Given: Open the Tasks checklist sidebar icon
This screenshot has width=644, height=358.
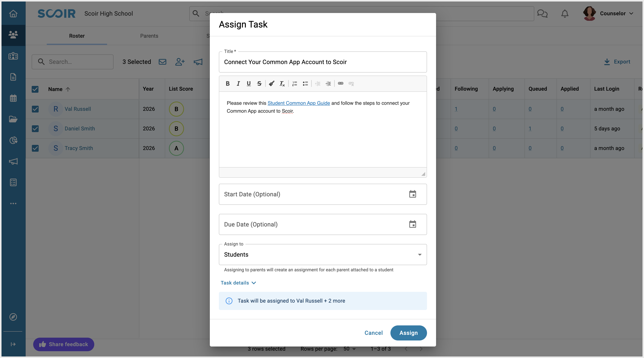Looking at the screenshot, I should [13, 182].
